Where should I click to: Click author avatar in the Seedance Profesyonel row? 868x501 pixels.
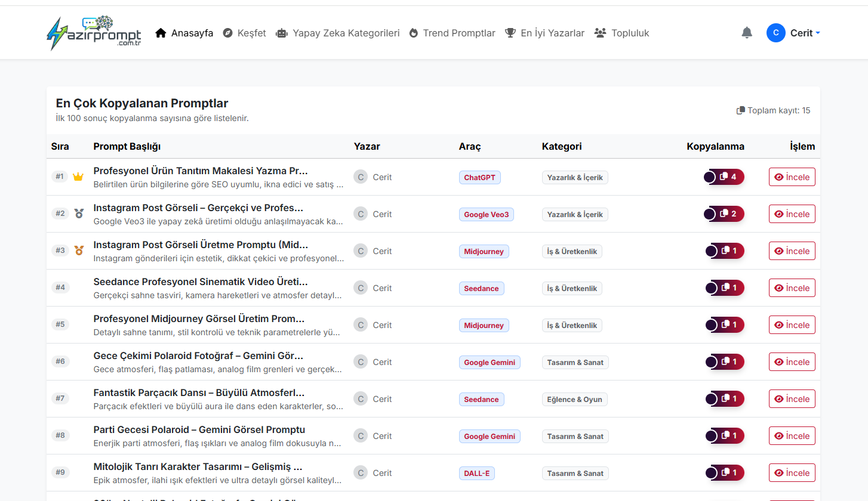[360, 288]
